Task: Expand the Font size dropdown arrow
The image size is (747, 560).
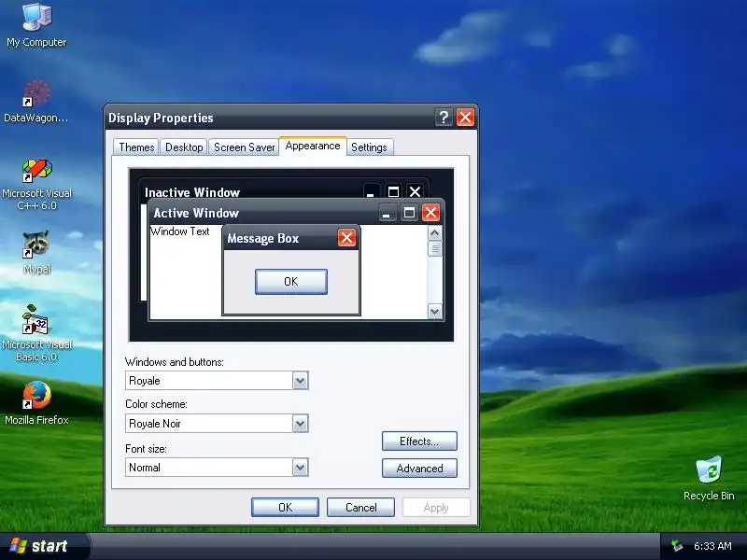Action: click(x=300, y=468)
